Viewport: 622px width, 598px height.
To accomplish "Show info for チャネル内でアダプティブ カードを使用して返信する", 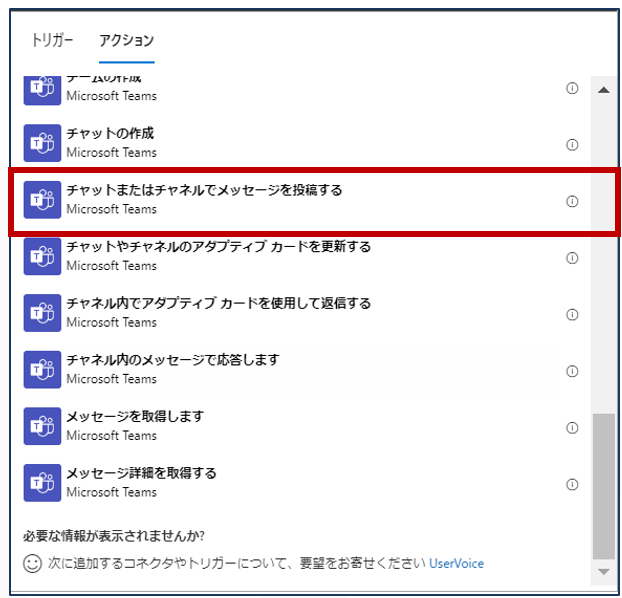I will [x=572, y=315].
